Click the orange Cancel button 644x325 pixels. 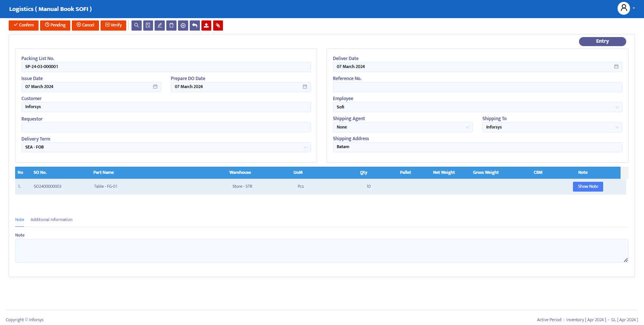(x=85, y=25)
